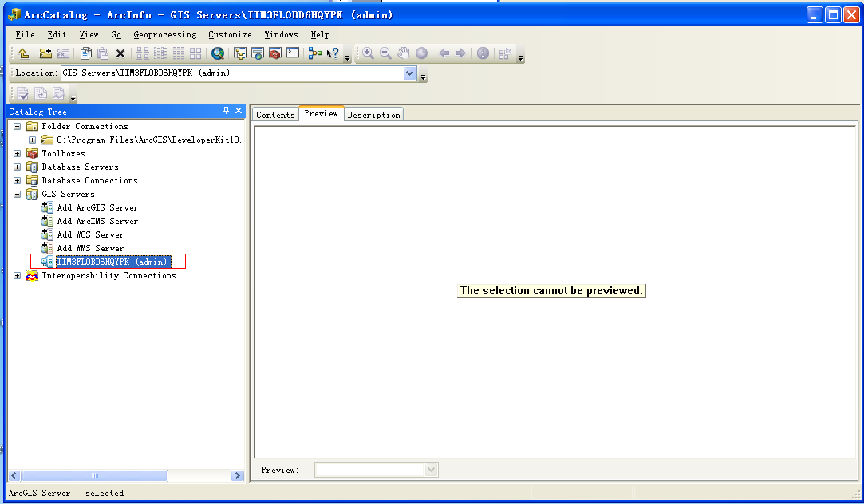Select Add WMS Server in the tree
This screenshot has width=864, height=504.
point(90,249)
